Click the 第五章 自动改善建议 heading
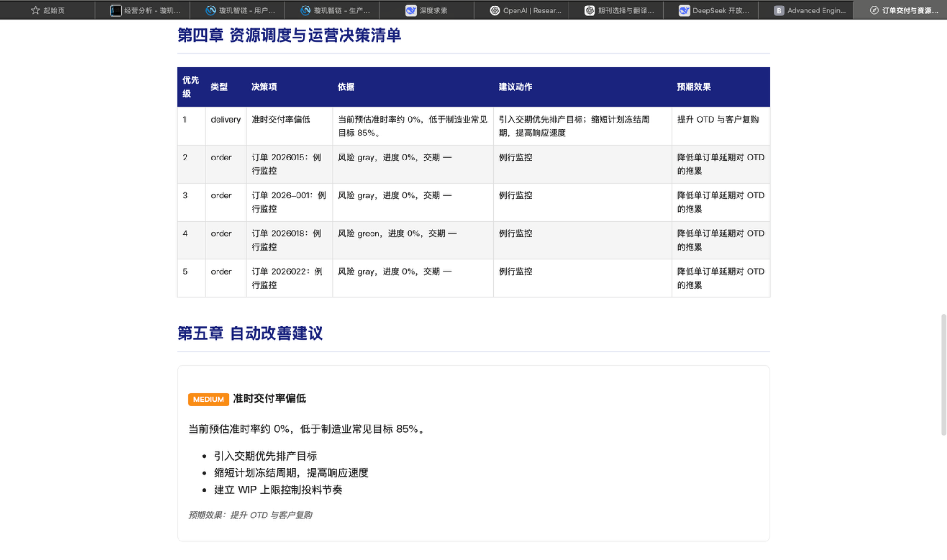Image resolution: width=947 pixels, height=560 pixels. coord(250,333)
